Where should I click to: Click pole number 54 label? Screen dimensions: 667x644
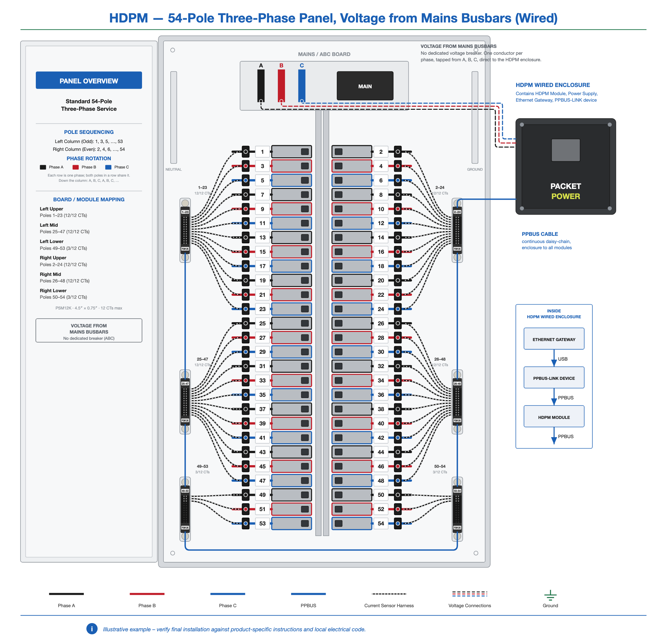pyautogui.click(x=381, y=523)
